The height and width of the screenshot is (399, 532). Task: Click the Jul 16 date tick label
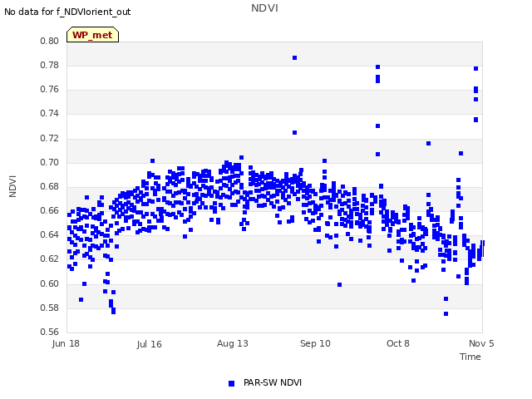[x=150, y=344]
